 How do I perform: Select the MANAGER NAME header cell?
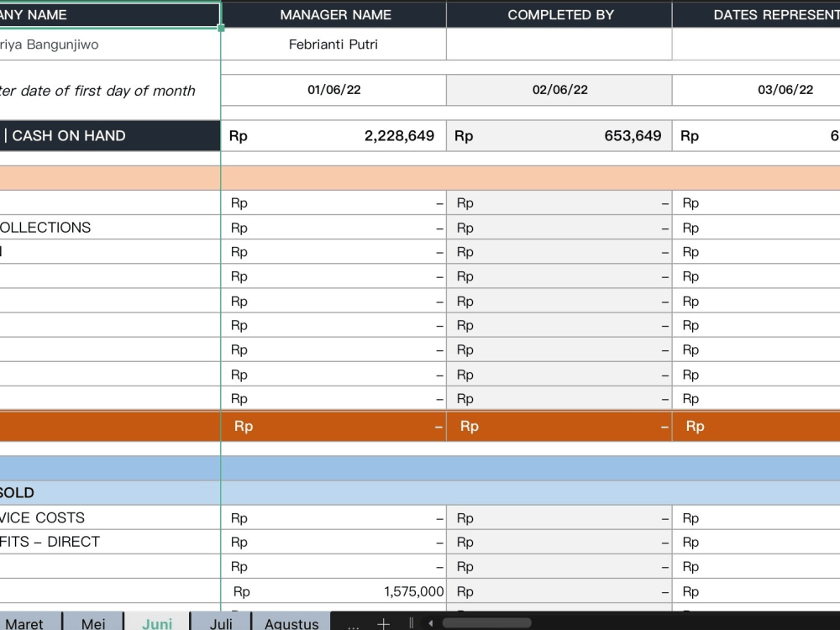click(333, 14)
